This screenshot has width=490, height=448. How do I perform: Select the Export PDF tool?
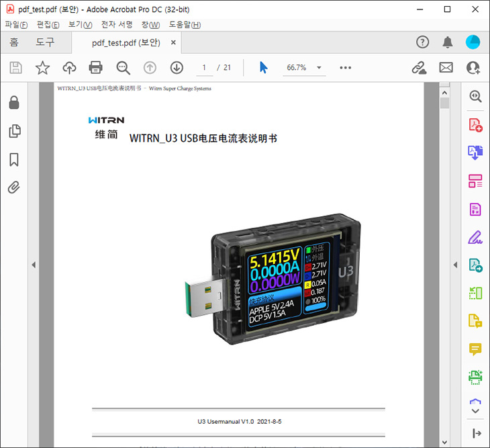475,265
